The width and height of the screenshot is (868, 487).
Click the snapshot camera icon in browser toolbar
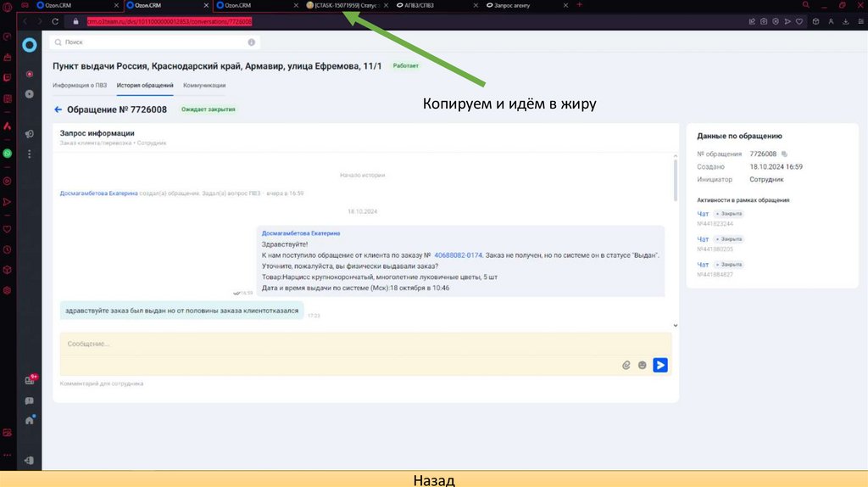(764, 21)
